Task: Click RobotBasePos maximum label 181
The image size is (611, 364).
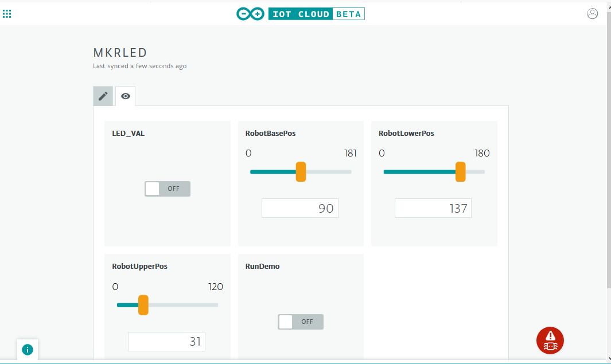Action: [350, 154]
